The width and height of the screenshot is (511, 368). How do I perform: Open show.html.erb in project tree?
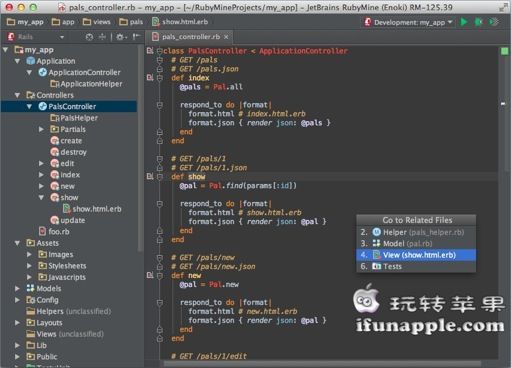(x=92, y=209)
